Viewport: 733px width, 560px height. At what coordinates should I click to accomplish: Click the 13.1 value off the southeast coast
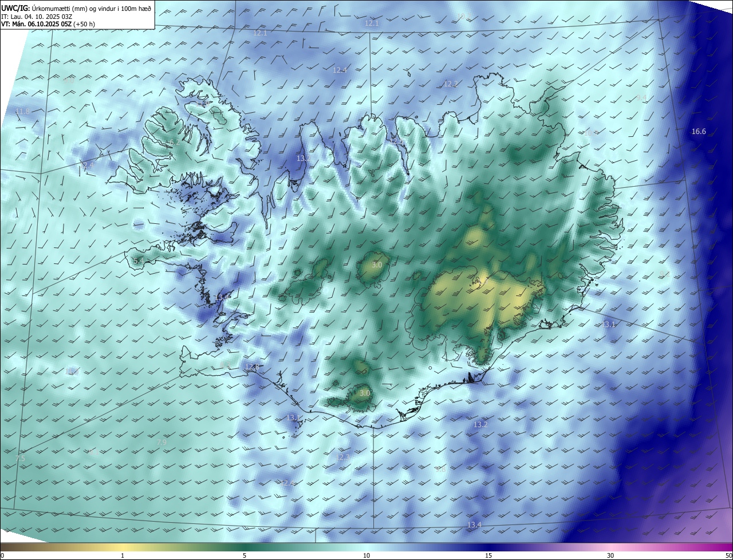pos(608,325)
